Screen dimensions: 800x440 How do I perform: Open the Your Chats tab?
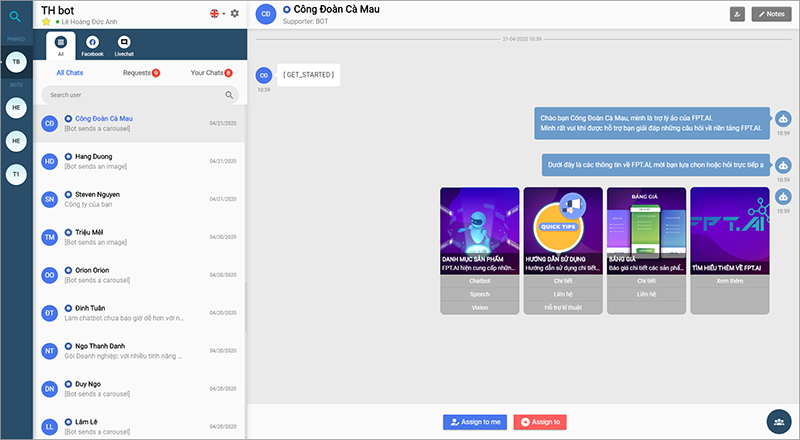(x=212, y=72)
